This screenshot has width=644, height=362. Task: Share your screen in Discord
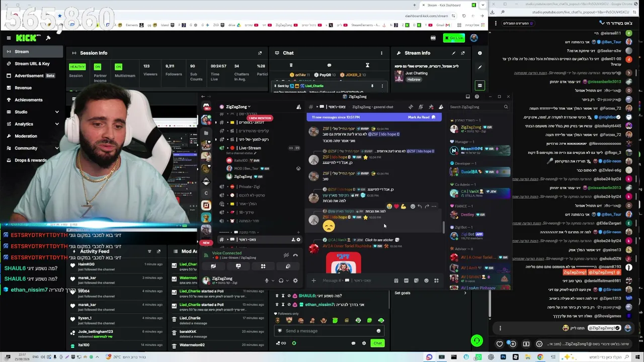(238, 266)
